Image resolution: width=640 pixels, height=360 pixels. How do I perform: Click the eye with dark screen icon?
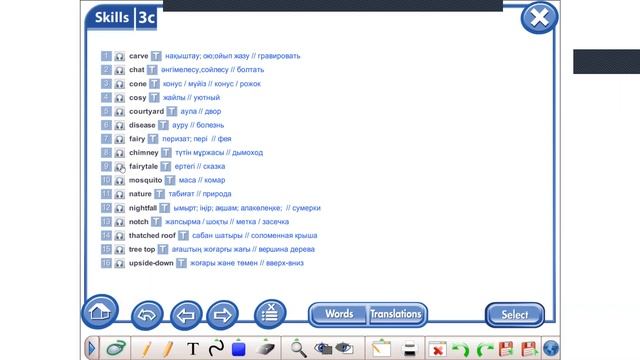(323, 349)
